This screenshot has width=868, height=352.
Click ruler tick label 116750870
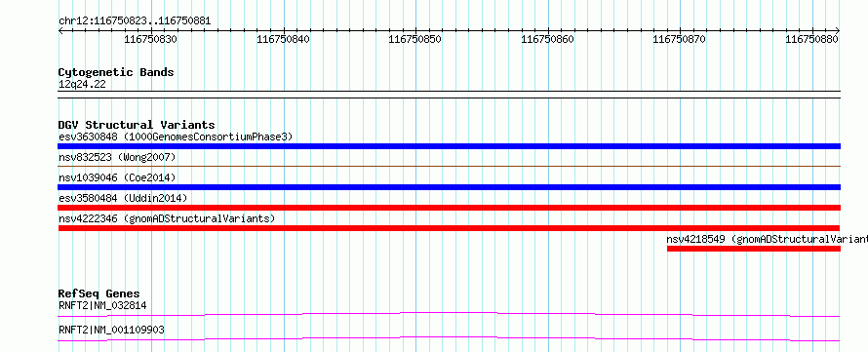[680, 39]
